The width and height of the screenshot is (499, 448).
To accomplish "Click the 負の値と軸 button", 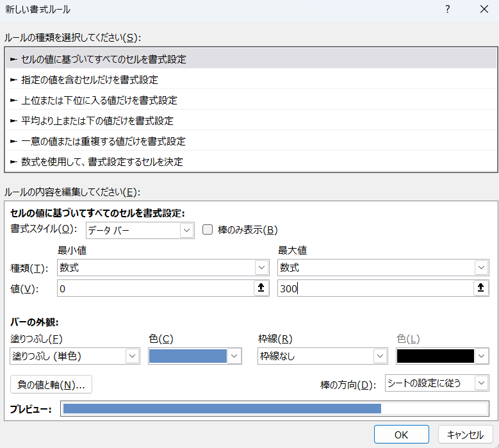I will coord(51,385).
